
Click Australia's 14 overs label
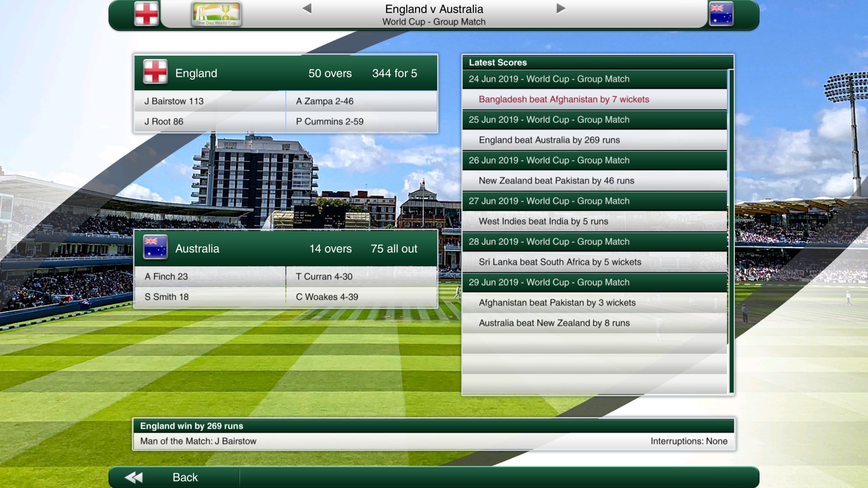pyautogui.click(x=330, y=249)
